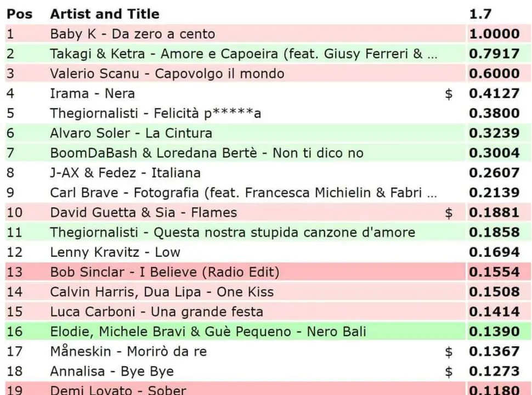
Task: Click the '1.7' column header
Action: click(480, 14)
